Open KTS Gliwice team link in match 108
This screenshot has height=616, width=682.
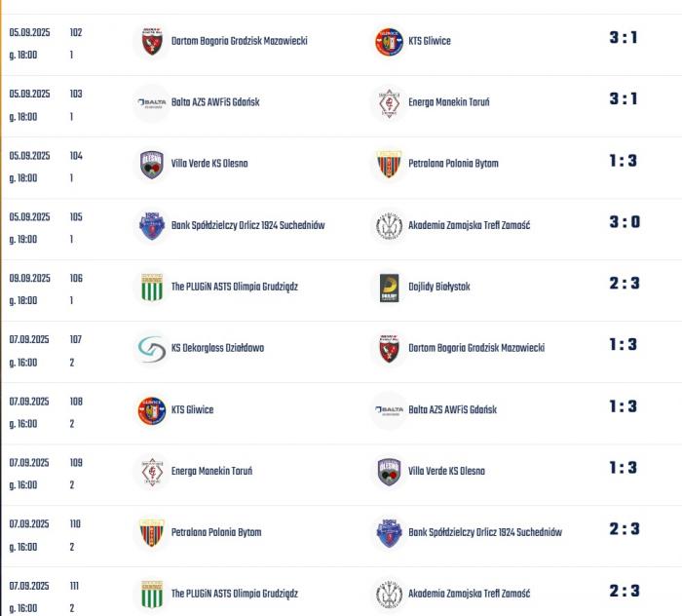click(192, 409)
